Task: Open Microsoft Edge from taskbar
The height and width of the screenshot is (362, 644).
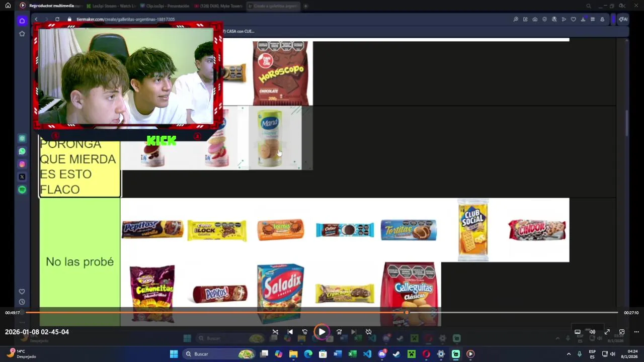Action: pyautogui.click(x=308, y=354)
